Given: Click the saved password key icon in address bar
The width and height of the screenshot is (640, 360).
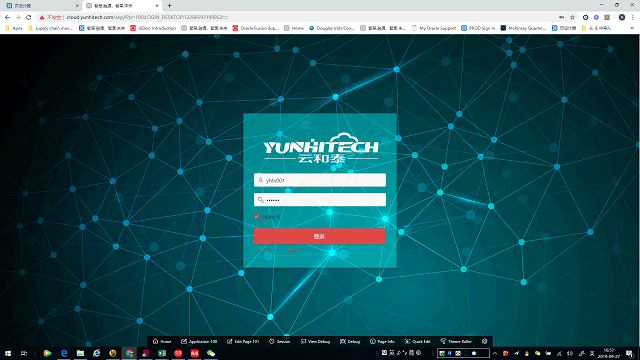Looking at the screenshot, I should 562,17.
